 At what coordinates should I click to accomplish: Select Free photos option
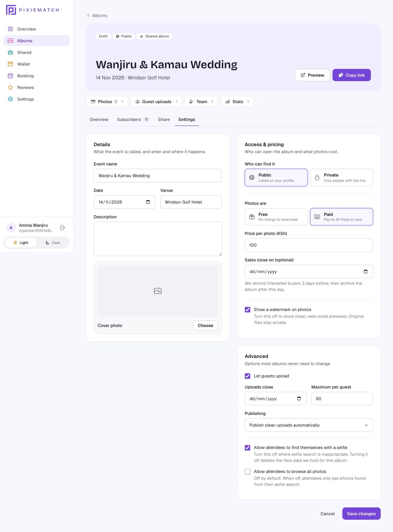pyautogui.click(x=276, y=217)
